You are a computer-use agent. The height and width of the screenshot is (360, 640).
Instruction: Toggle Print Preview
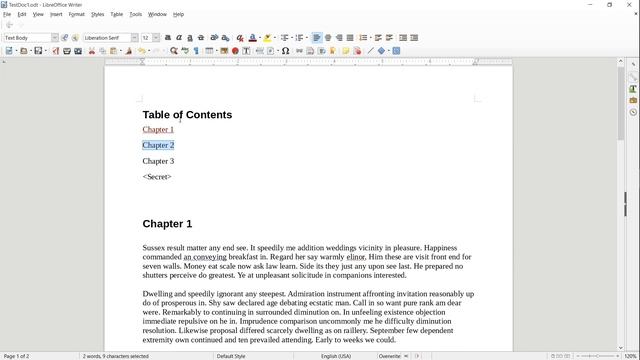(x=78, y=51)
